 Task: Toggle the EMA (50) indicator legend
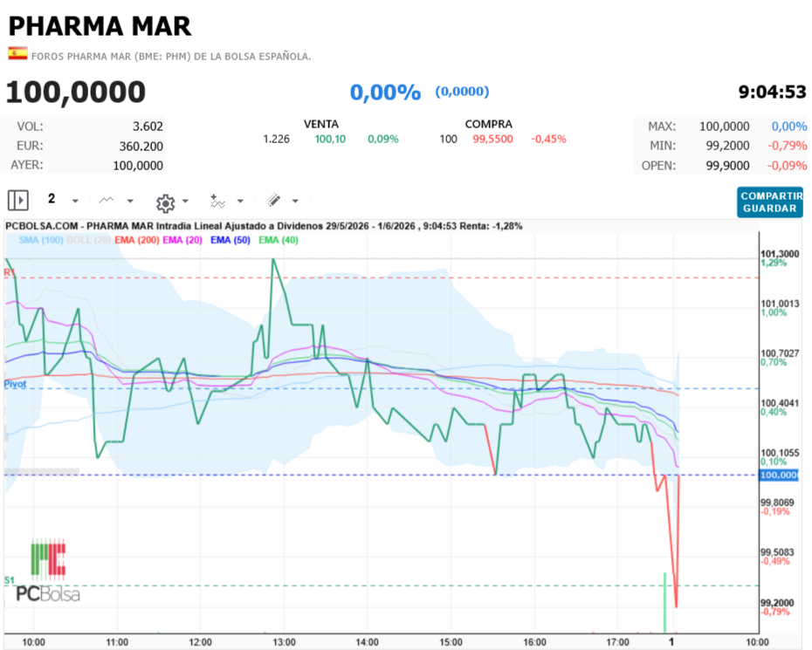click(230, 240)
